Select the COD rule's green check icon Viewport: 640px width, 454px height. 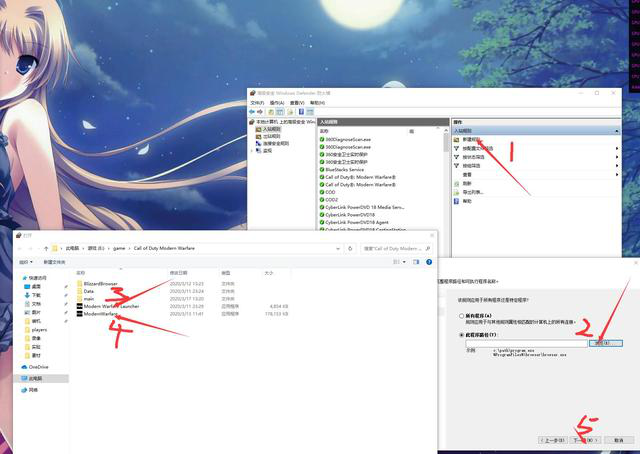(322, 192)
